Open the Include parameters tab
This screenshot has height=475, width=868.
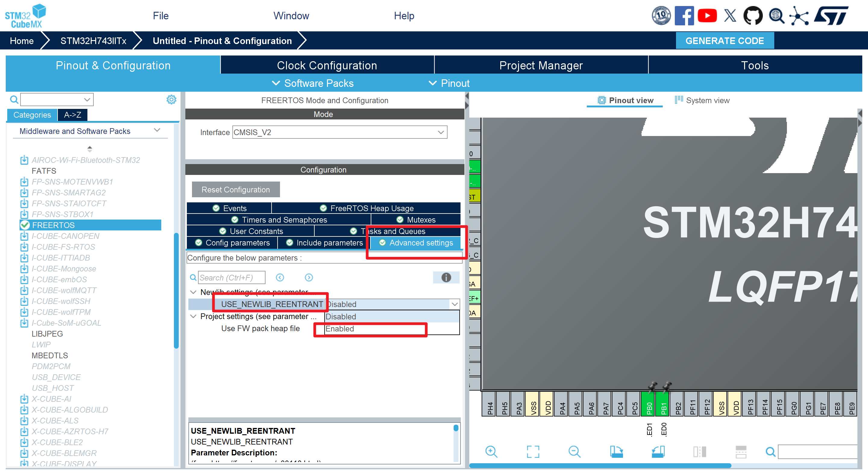point(324,243)
